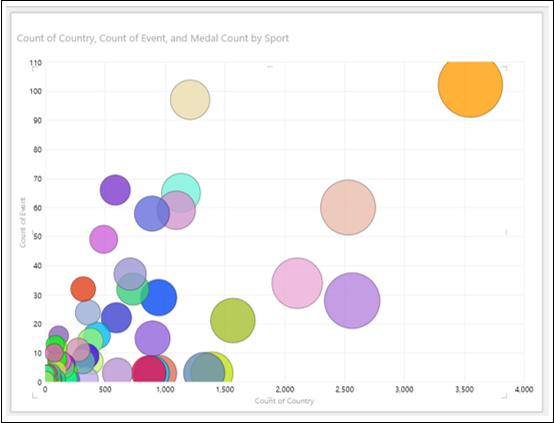This screenshot has width=554, height=423.
Task: Select the periwinkle blue bubble near 58 events
Action: pyautogui.click(x=152, y=213)
